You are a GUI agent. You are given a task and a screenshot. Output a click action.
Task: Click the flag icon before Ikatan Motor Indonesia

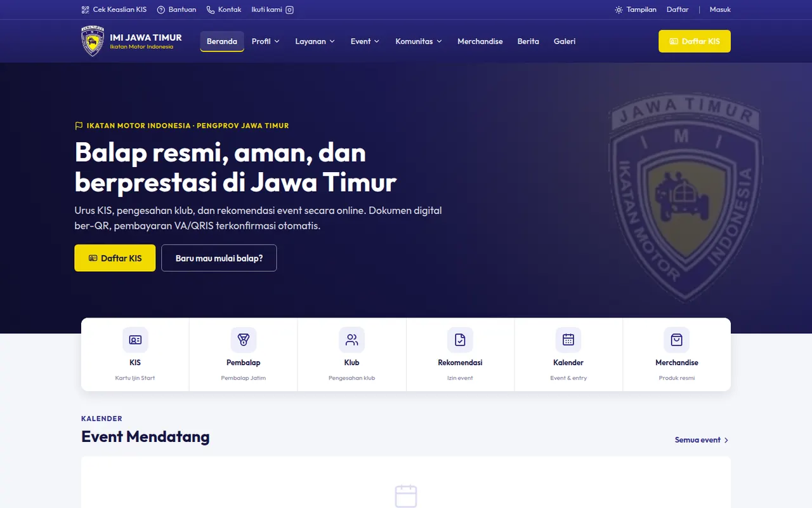coord(79,126)
